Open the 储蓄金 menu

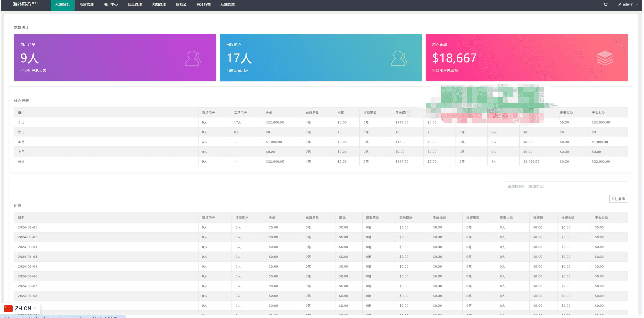coord(181,4)
